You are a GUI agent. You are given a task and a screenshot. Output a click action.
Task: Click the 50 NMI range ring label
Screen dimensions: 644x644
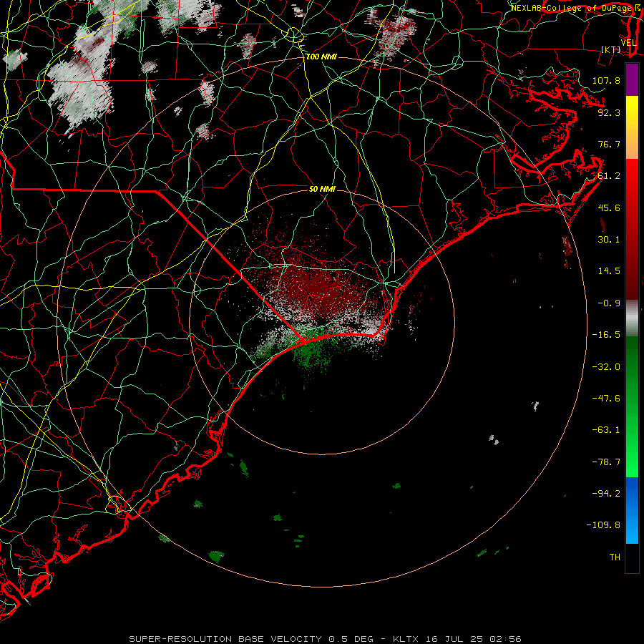(x=322, y=189)
